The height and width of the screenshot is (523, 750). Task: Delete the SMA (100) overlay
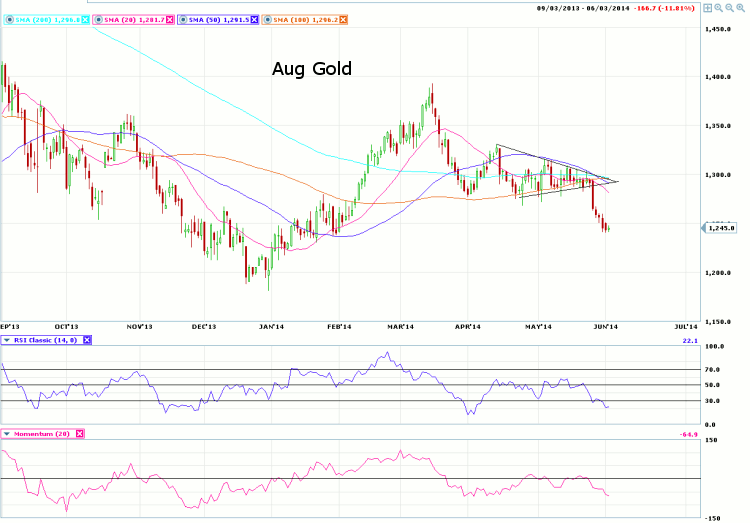(x=344, y=19)
